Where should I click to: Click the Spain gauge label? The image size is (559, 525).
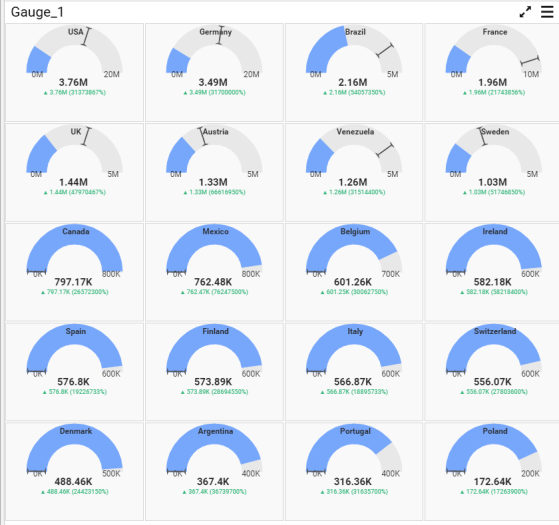76,331
